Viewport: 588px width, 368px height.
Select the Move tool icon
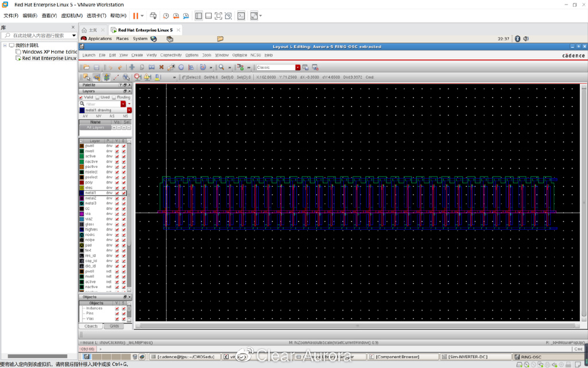tap(132, 67)
